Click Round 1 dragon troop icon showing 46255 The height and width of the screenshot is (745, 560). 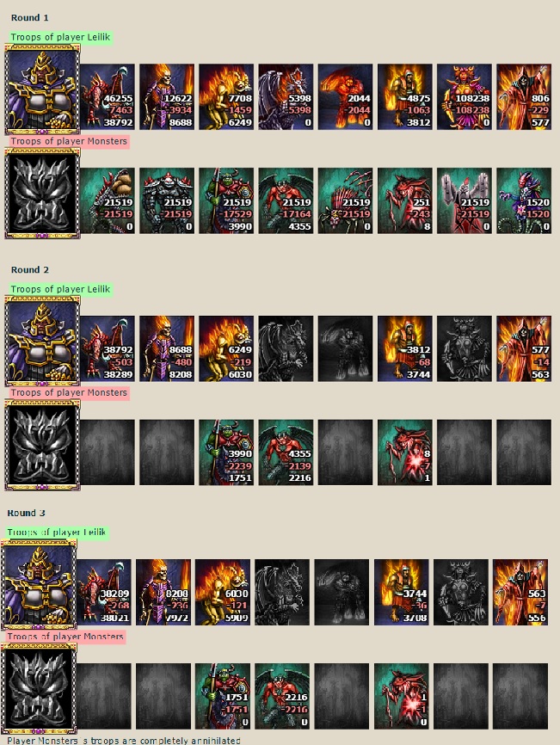[x=108, y=97]
